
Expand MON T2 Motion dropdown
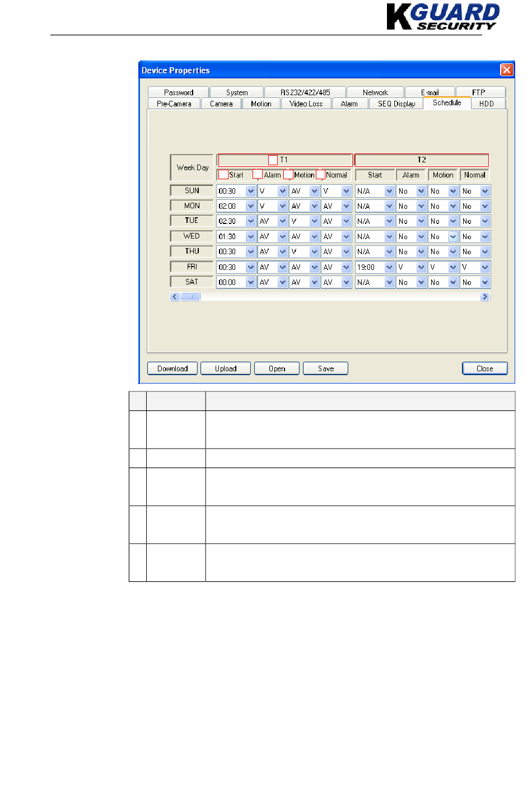pyautogui.click(x=453, y=206)
